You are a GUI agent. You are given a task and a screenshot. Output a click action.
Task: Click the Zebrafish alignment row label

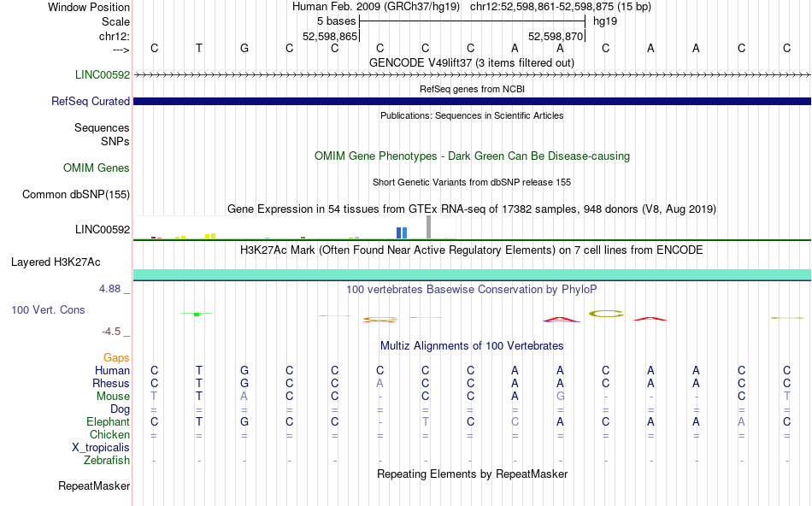click(107, 460)
